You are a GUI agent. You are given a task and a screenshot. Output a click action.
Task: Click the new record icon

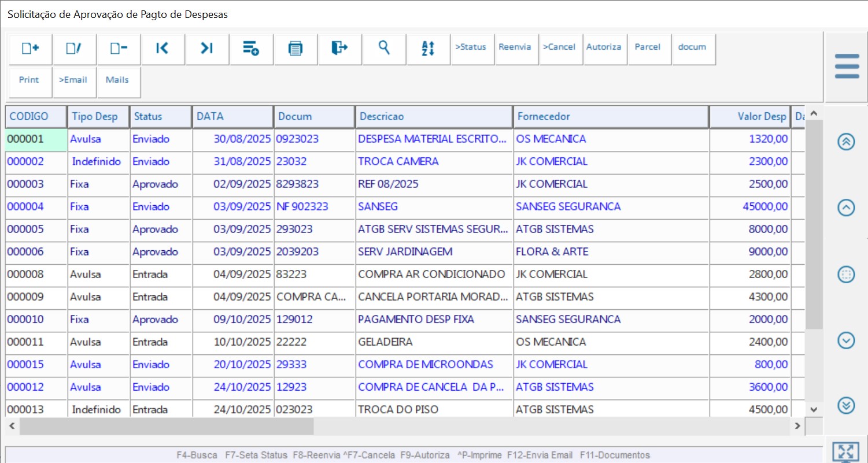(30, 49)
